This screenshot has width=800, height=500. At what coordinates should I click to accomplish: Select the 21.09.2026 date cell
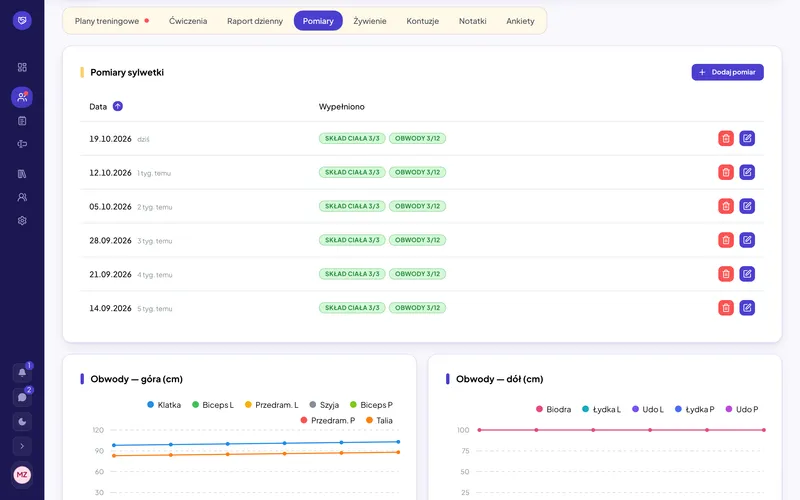pos(110,274)
